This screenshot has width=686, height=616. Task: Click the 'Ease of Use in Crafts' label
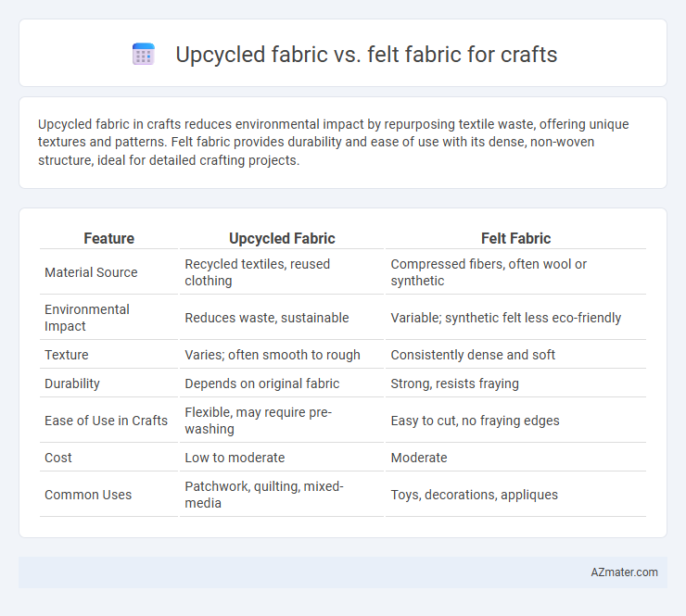(x=106, y=421)
